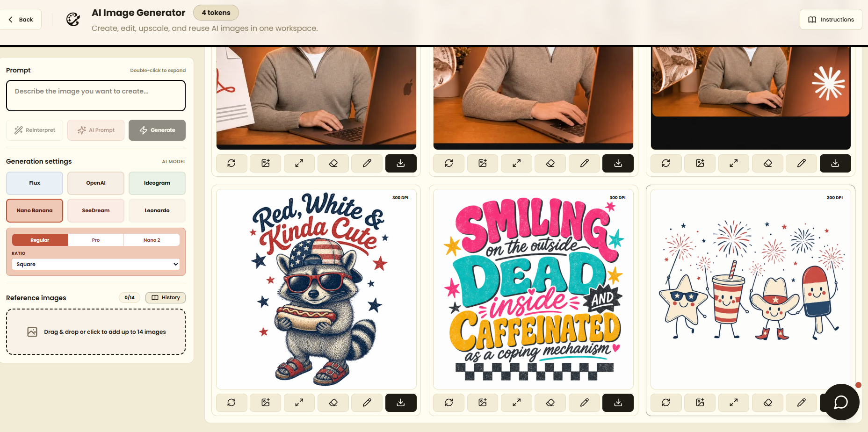Click the Back button

(21, 20)
